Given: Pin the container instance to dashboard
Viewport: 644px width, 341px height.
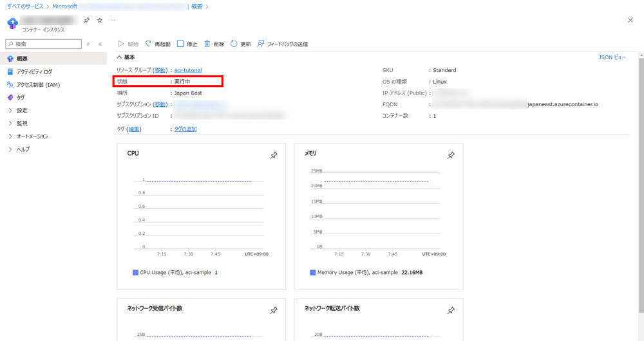Looking at the screenshot, I should coord(87,20).
